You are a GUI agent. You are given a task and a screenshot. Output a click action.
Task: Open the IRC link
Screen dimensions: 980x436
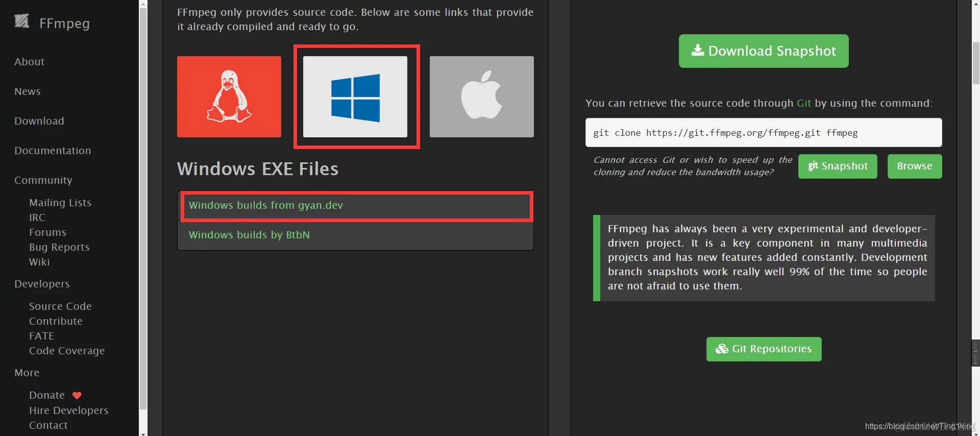pyautogui.click(x=37, y=217)
